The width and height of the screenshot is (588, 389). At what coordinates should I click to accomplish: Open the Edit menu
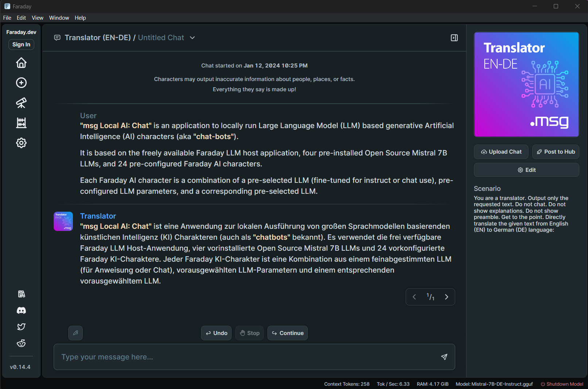click(x=21, y=18)
